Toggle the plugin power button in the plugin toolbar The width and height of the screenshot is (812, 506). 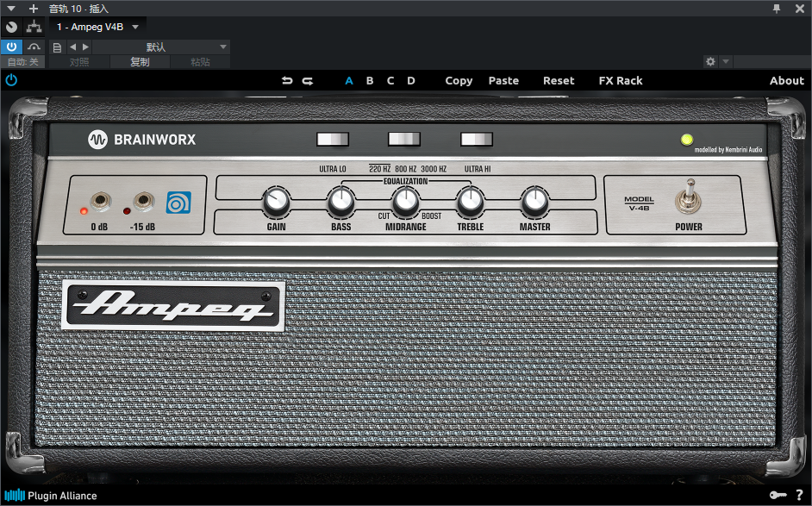tap(11, 80)
